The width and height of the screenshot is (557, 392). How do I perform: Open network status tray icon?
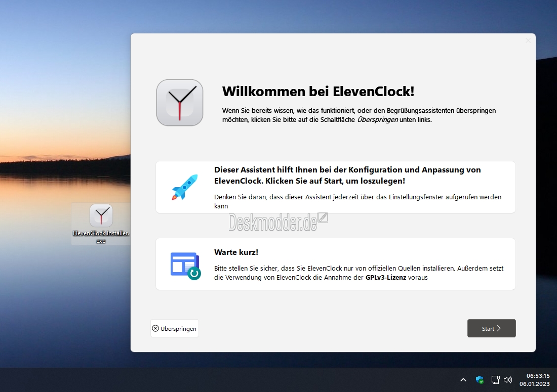click(x=495, y=380)
